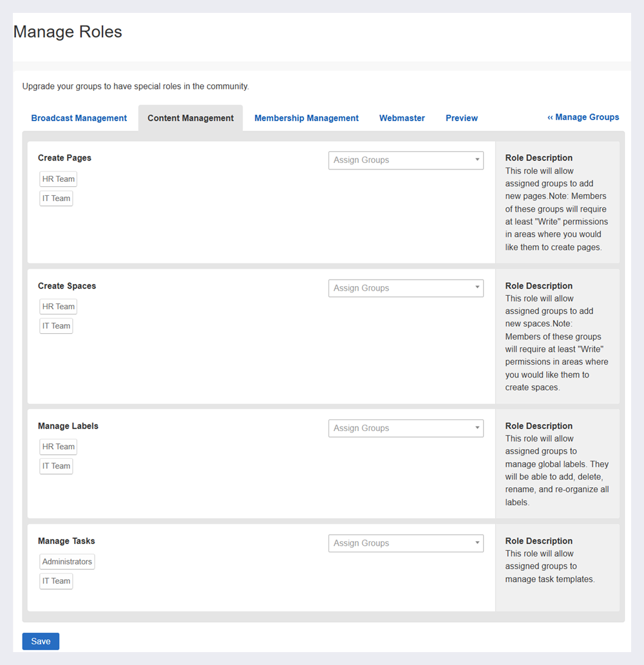Click the dropdown arrow beside Create Spaces Assign Groups
Image resolution: width=644 pixels, height=665 pixels.
(477, 288)
